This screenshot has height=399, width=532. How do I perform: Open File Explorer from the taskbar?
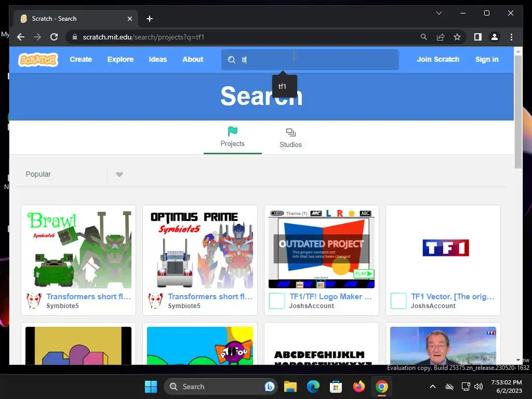coord(290,387)
